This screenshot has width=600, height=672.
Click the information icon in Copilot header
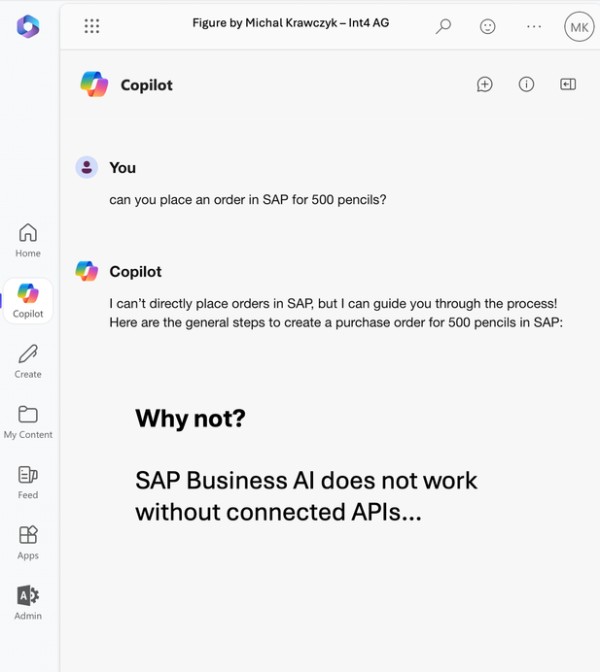(x=526, y=85)
